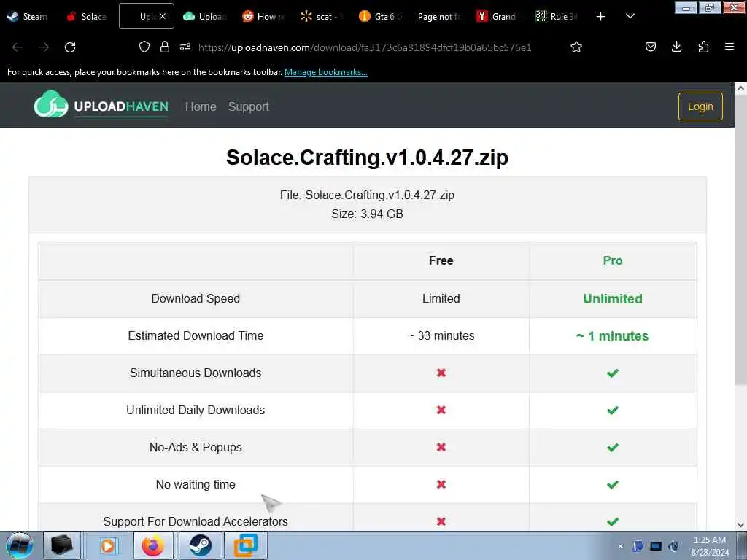List all tabs with the chevron dropdown
747x560 pixels.
[630, 16]
